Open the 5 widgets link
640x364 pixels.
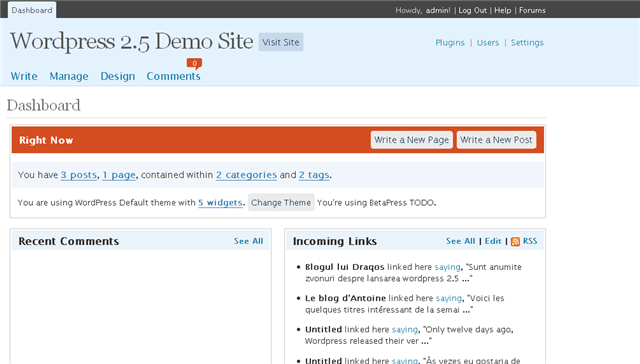pos(220,203)
